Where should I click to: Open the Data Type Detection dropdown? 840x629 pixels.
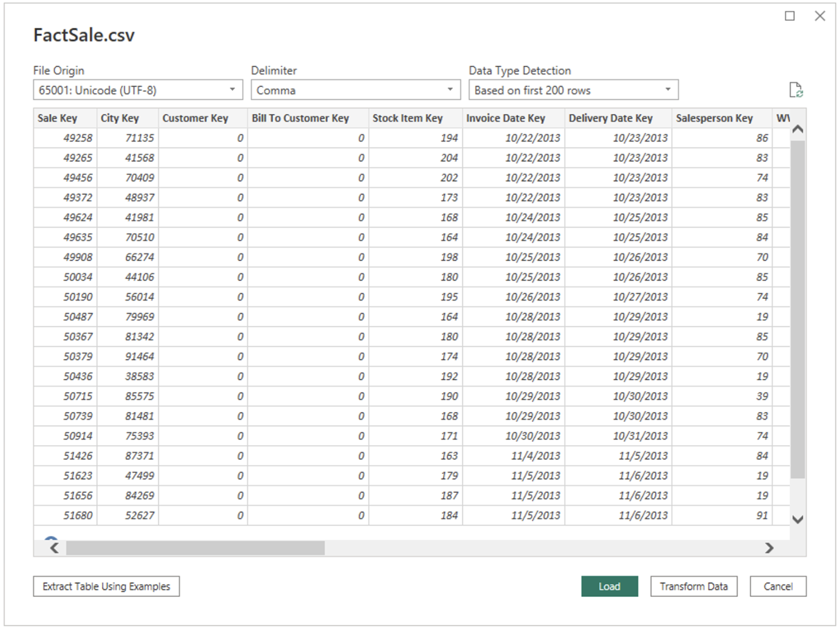(x=574, y=90)
